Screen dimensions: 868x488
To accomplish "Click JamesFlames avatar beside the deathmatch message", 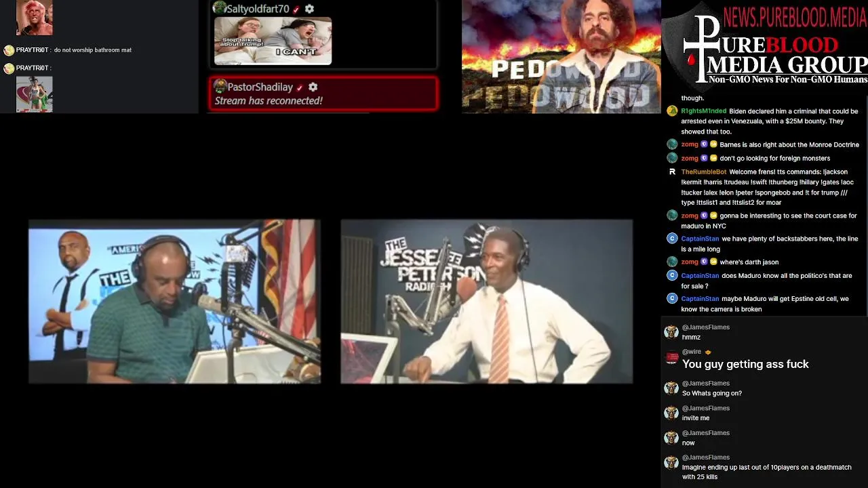I will [x=671, y=463].
